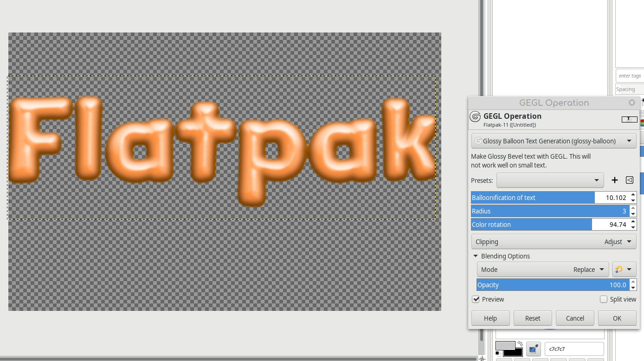
Task: Click the hex color field c7c7c7
Action: pos(574,348)
